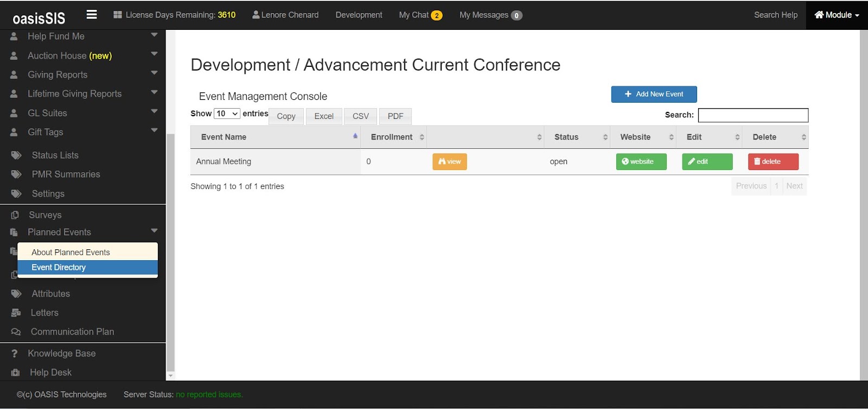View enrollment for Annual Meeting
The width and height of the screenshot is (868, 409).
(450, 162)
